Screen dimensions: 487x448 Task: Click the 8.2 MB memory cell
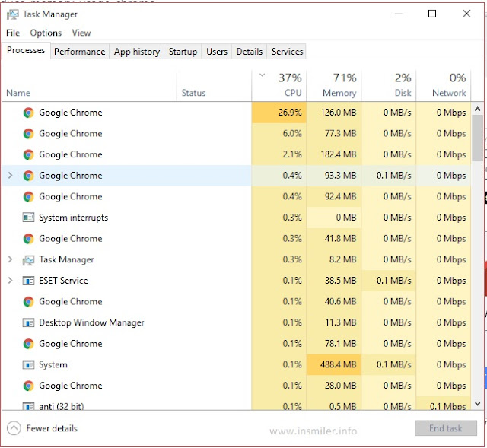tap(333, 259)
